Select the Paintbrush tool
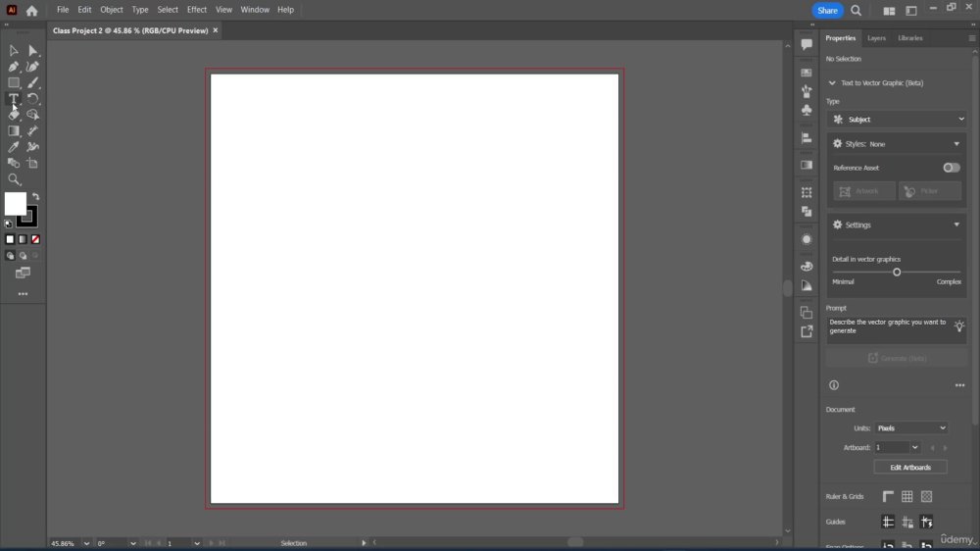The image size is (980, 551). pos(32,82)
